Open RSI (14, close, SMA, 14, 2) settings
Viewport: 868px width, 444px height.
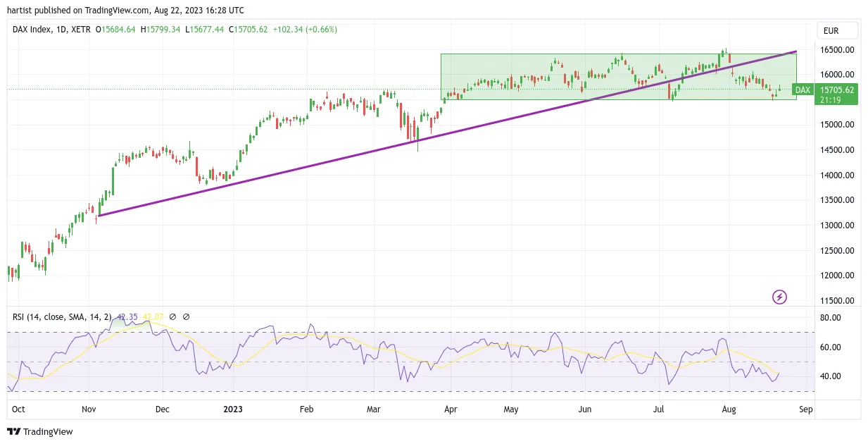(62, 317)
